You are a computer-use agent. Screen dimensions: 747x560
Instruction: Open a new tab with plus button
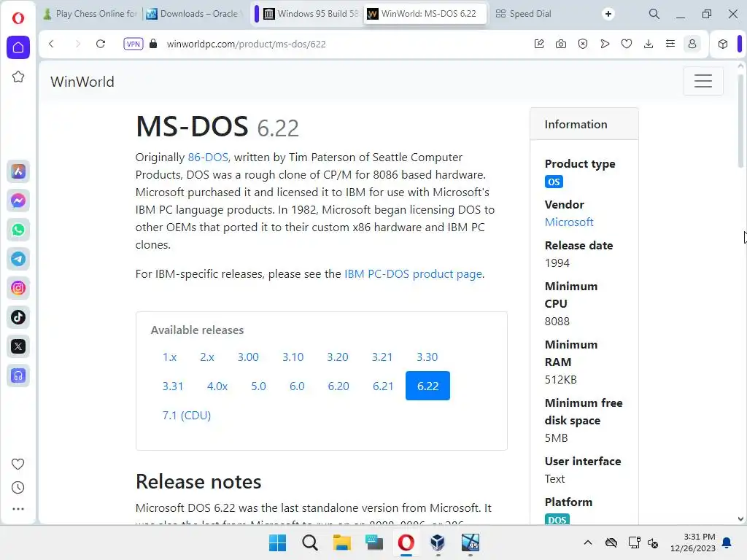click(x=608, y=14)
